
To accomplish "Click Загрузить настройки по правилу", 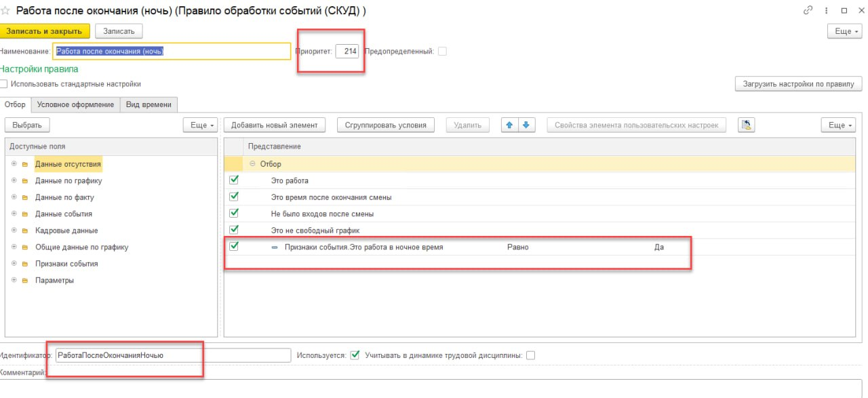I will [x=798, y=84].
